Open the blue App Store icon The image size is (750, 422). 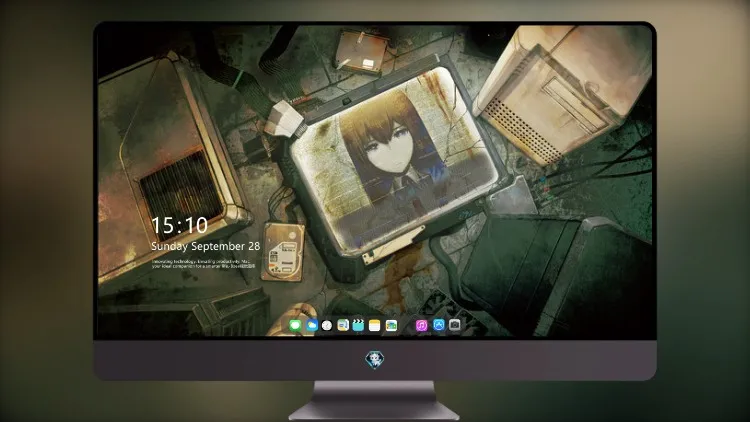pyautogui.click(x=439, y=325)
